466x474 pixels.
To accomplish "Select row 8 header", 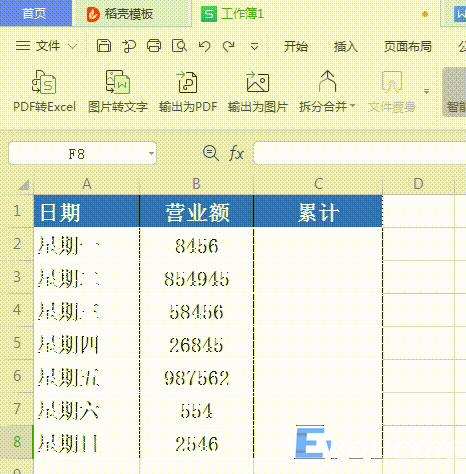I will (17, 442).
